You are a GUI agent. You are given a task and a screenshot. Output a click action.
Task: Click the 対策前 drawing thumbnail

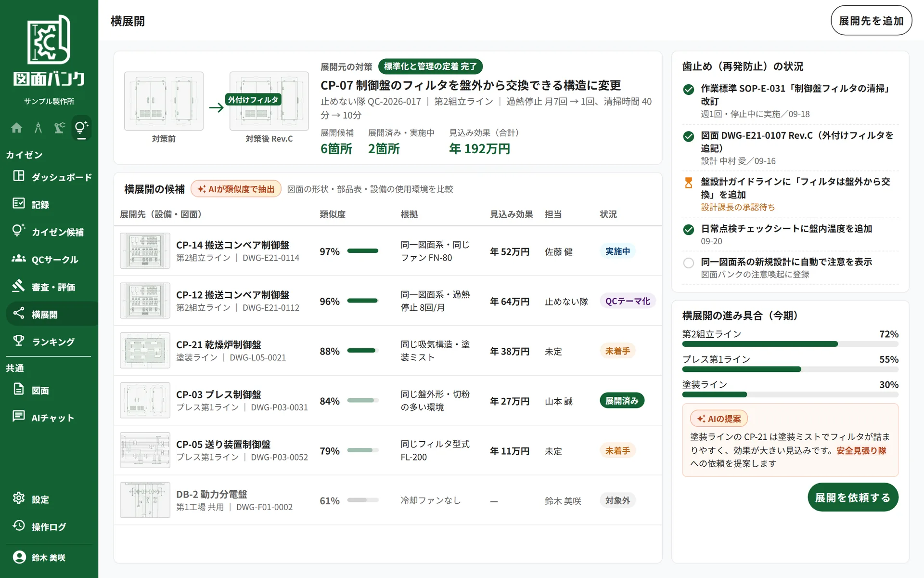[x=164, y=101]
